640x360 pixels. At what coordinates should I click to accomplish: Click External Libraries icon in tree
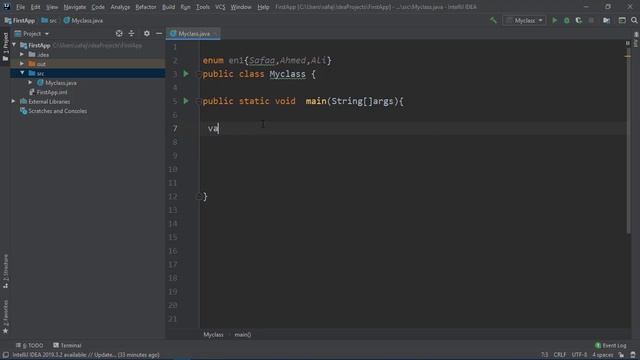(24, 101)
